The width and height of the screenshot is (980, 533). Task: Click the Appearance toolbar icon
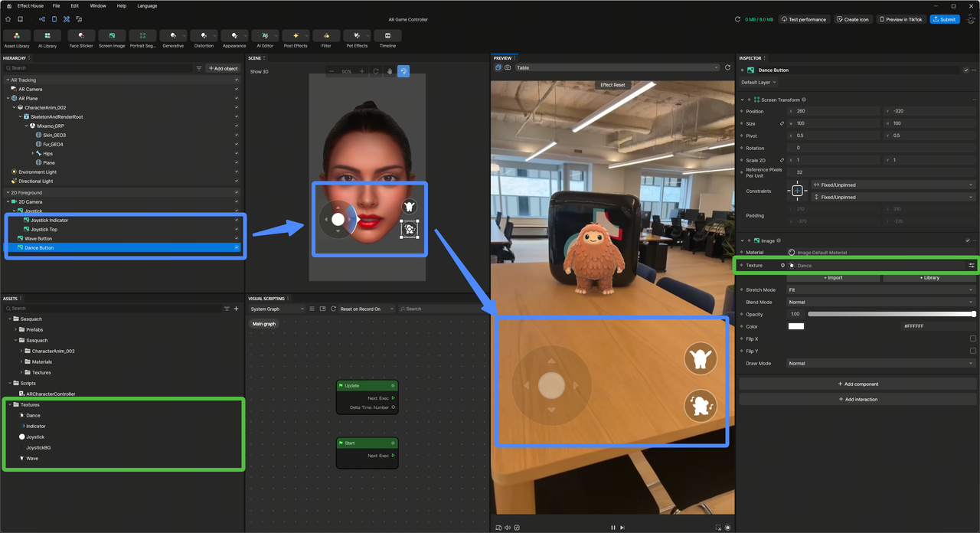coord(234,36)
